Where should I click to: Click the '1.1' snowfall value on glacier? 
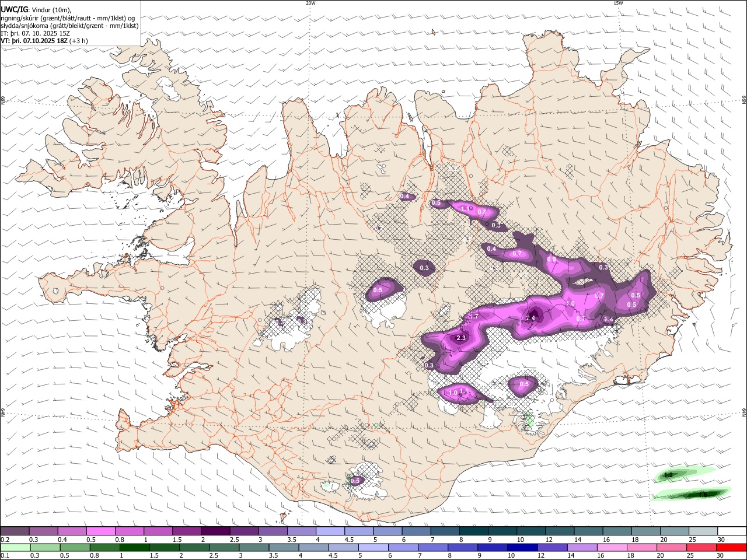[465, 391]
